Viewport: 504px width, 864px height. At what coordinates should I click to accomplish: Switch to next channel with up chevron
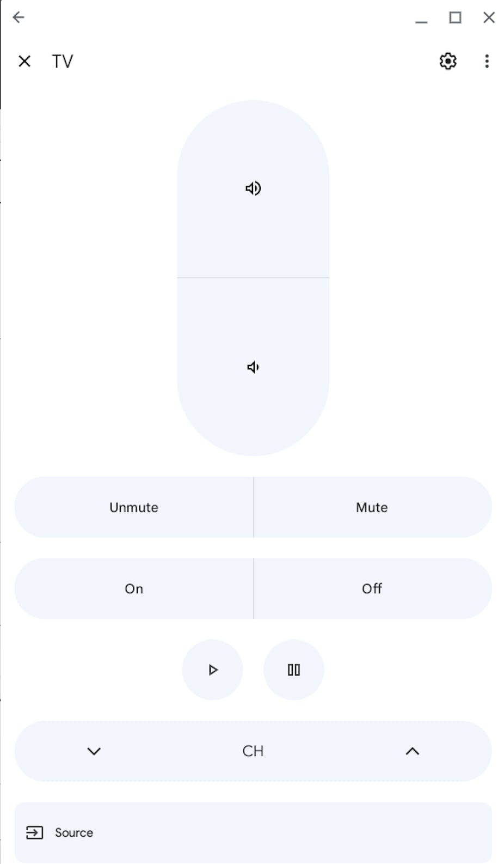point(413,751)
